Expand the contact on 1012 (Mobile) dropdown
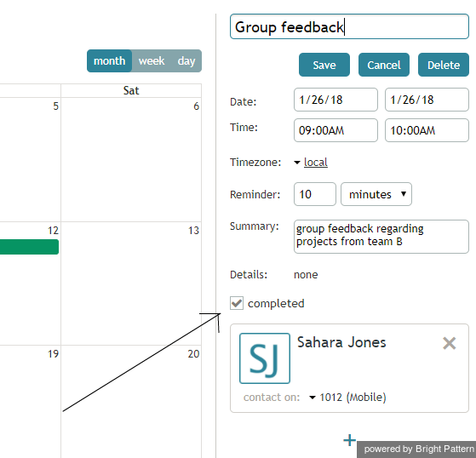This screenshot has height=458, width=476. (312, 398)
